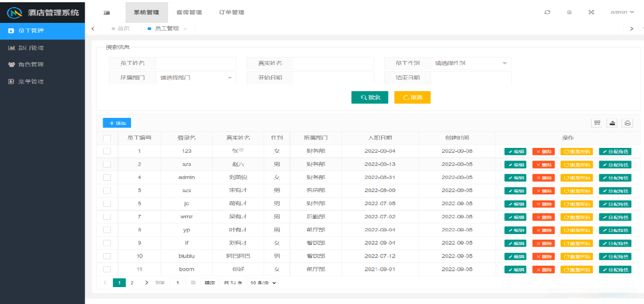Image resolution: width=644 pixels, height=304 pixels.
Task: Open the 员工性别 dropdown
Action: tap(470, 63)
